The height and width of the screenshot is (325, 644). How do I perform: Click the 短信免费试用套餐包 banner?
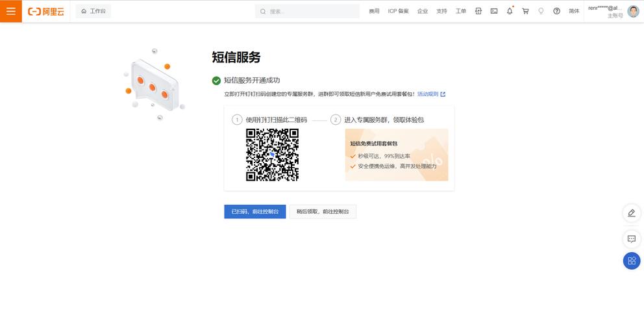tap(397, 155)
